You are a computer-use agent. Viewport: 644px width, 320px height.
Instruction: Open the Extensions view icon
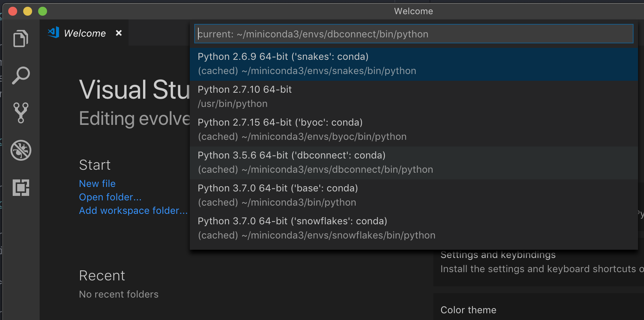21,187
